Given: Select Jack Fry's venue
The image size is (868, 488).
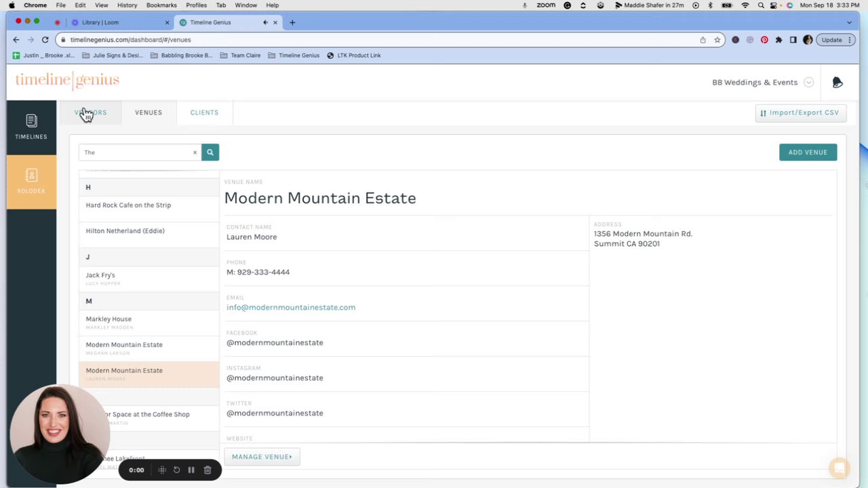Looking at the screenshot, I should (x=149, y=278).
